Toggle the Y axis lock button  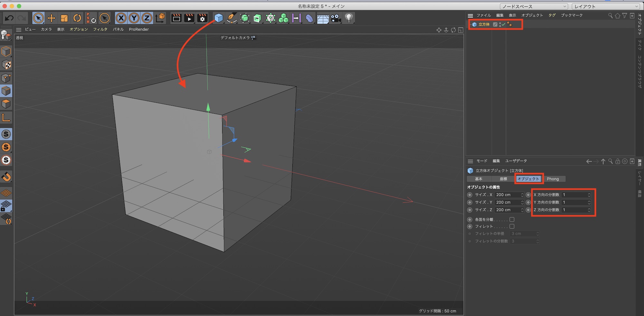pos(134,18)
